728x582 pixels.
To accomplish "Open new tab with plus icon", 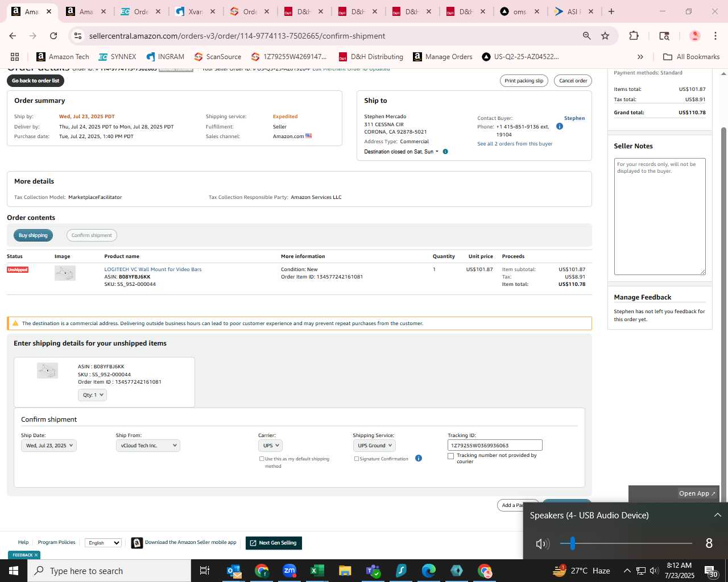I will [611, 11].
